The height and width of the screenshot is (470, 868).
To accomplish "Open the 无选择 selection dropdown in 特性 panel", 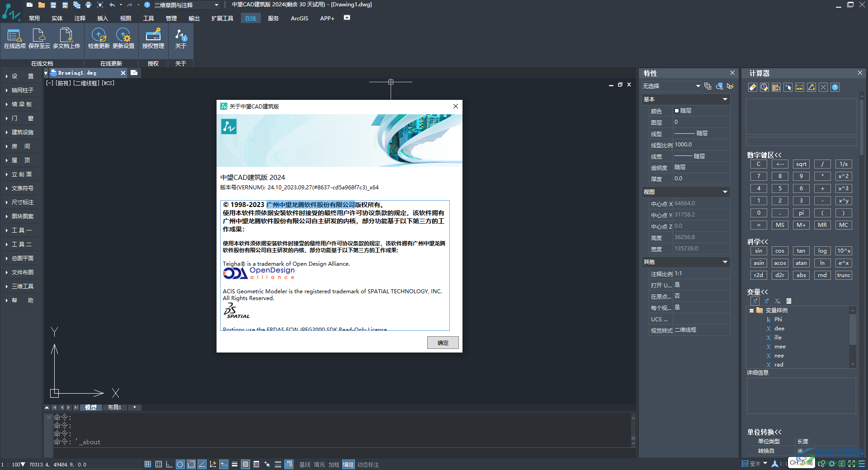I will pos(671,86).
